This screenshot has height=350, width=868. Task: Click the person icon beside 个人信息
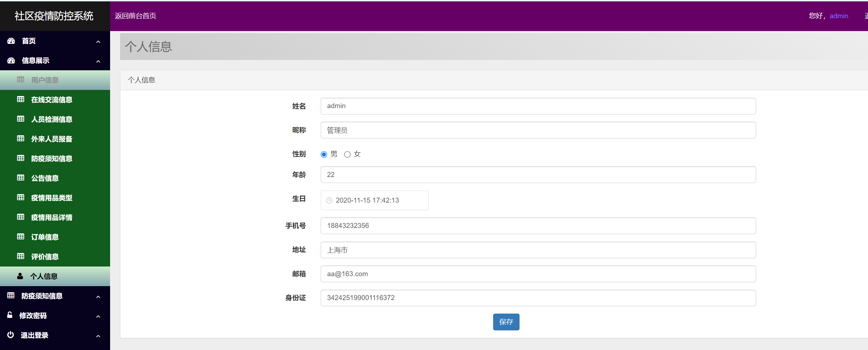[19, 276]
